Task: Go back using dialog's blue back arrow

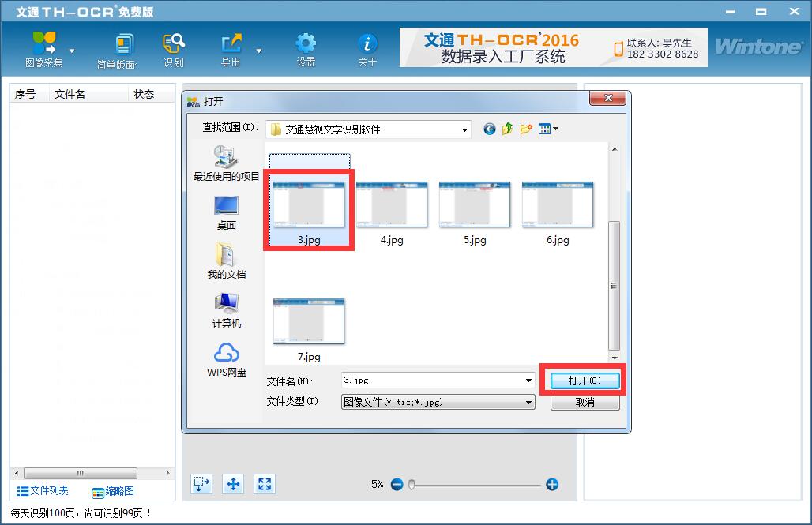Action: click(x=490, y=129)
